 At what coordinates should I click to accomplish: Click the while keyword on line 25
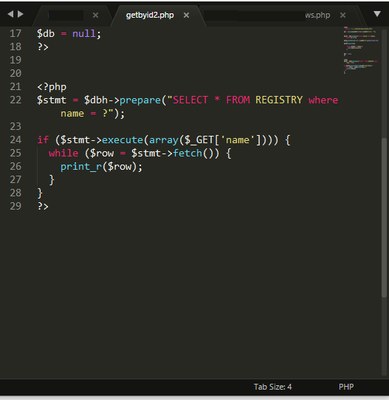point(63,153)
